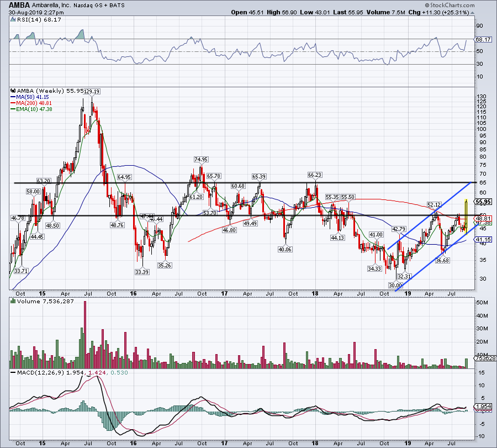This screenshot has width=497, height=448.
Task: Click the 42.79 price label
Action: click(399, 229)
